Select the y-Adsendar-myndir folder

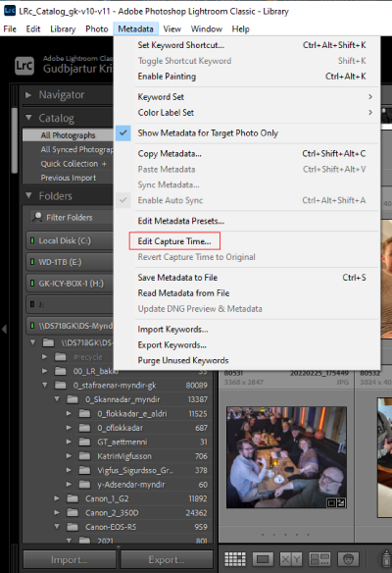coord(131,485)
